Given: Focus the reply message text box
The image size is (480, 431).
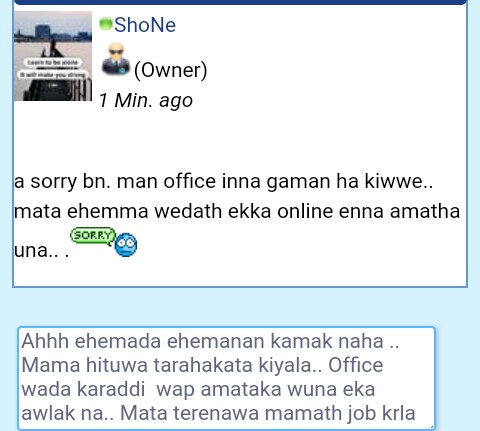Looking at the screenshot, I should coord(226,378).
